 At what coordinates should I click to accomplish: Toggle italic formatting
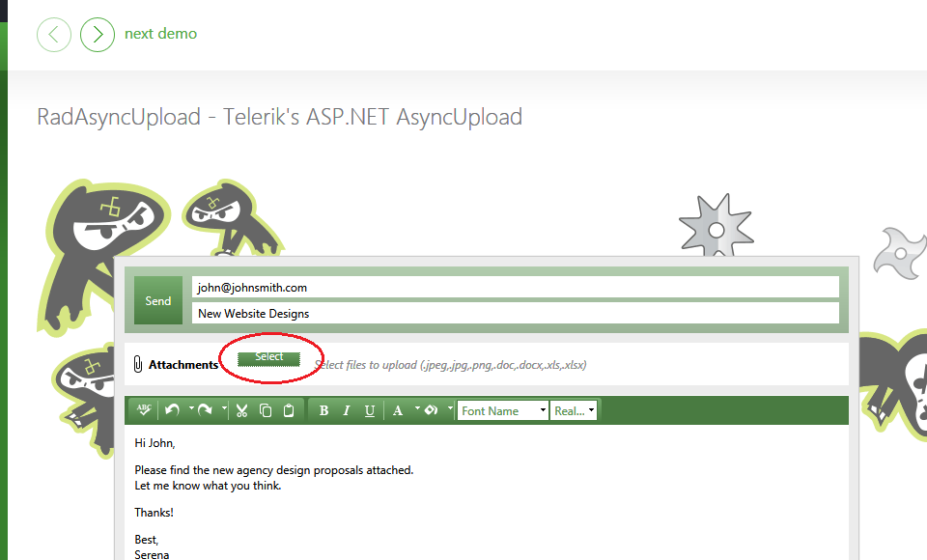(x=347, y=410)
